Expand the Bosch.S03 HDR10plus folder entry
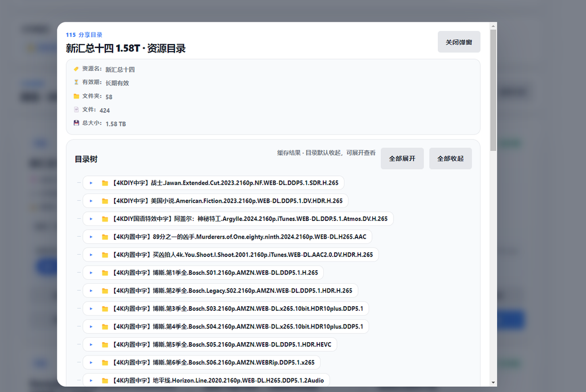Viewport: 586px width, 392px height. [x=92, y=308]
